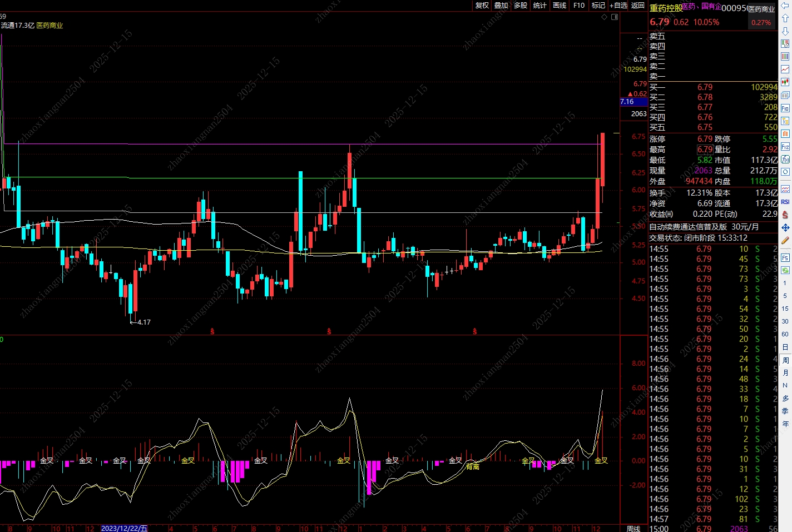This screenshot has height=532, width=792.
Task: Select the pencil drawing tool icon
Action: click(x=785, y=240)
